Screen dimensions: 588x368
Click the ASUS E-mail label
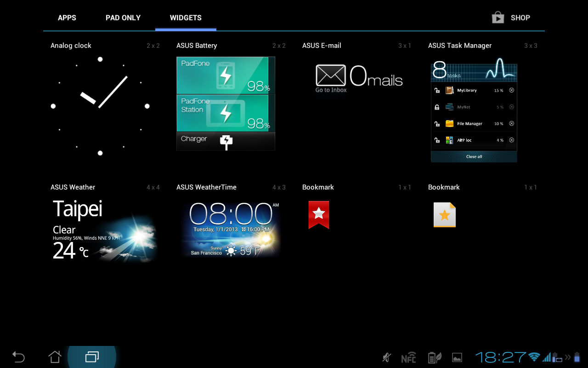322,46
